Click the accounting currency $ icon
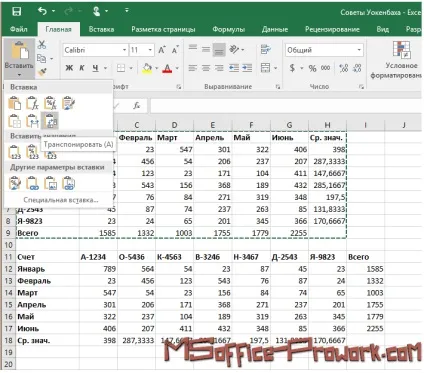 click(x=292, y=68)
